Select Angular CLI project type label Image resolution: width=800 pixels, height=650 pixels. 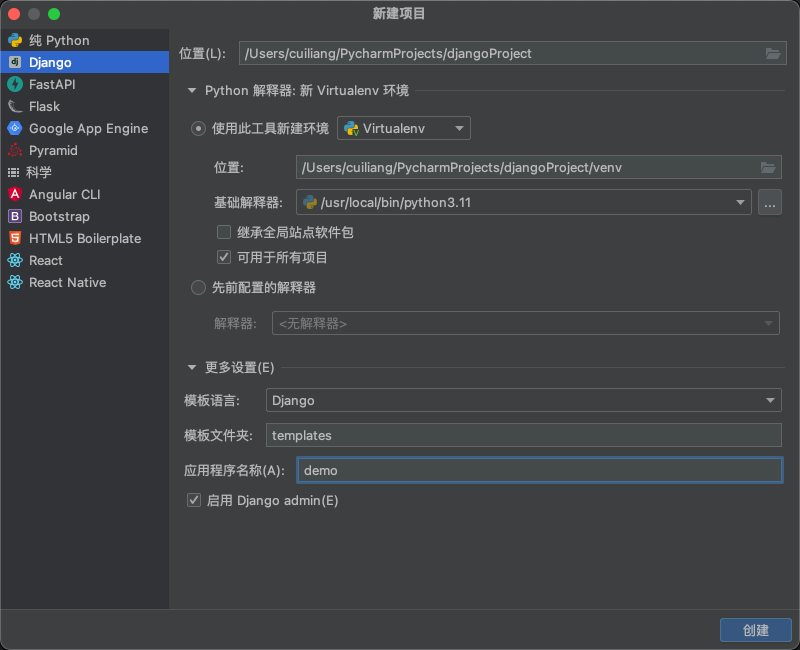[x=65, y=194]
